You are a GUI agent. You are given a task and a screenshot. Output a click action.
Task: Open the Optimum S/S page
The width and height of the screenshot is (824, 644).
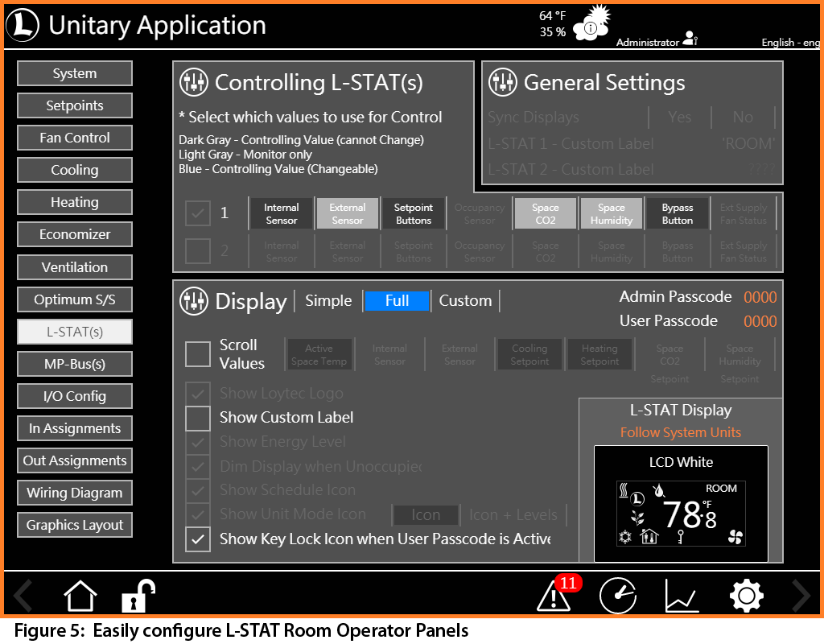point(75,299)
